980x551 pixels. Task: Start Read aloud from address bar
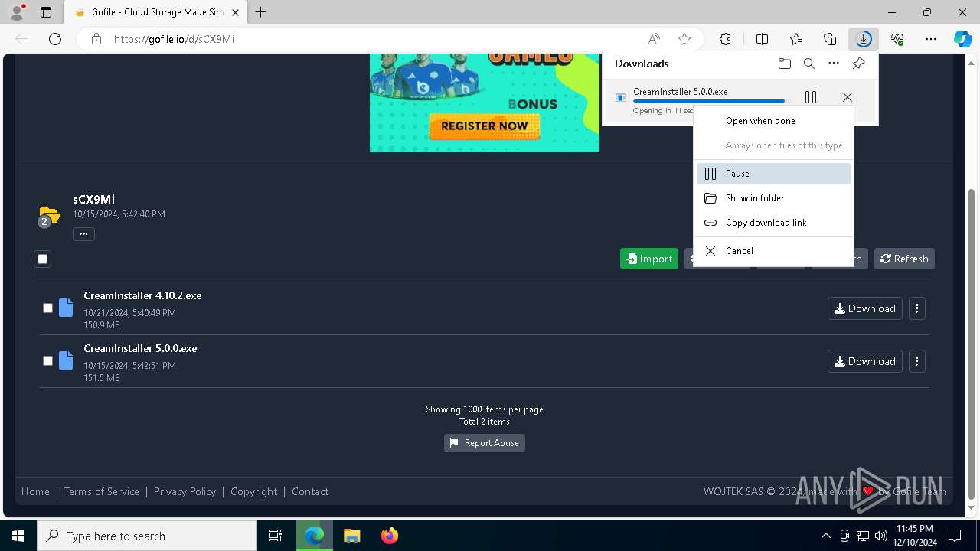(654, 39)
